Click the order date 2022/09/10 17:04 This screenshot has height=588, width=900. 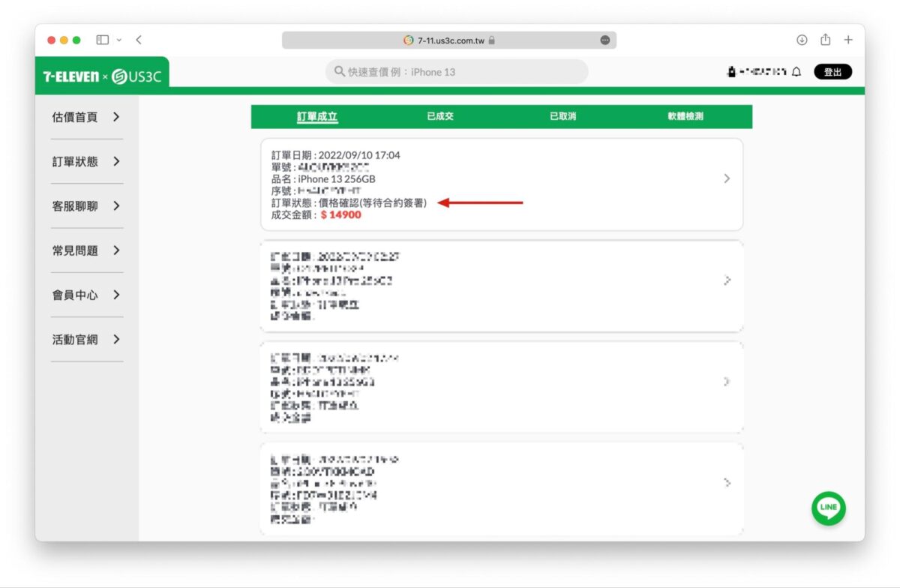coord(359,155)
